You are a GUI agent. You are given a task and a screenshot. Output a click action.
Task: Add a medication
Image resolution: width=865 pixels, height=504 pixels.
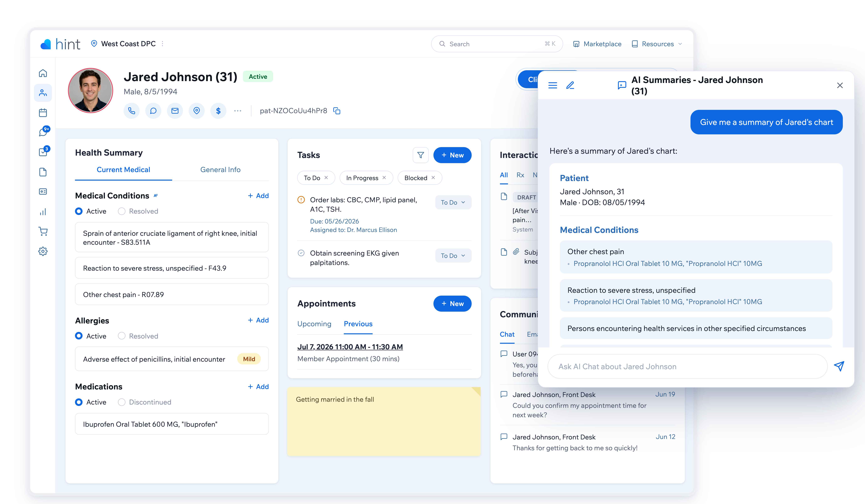[258, 387]
